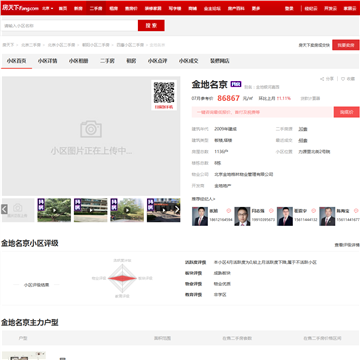Image resolution: width=360 pixels, height=360 pixels.
Task: Click the camera placeholder in main gallery
Action: coord(91,129)
